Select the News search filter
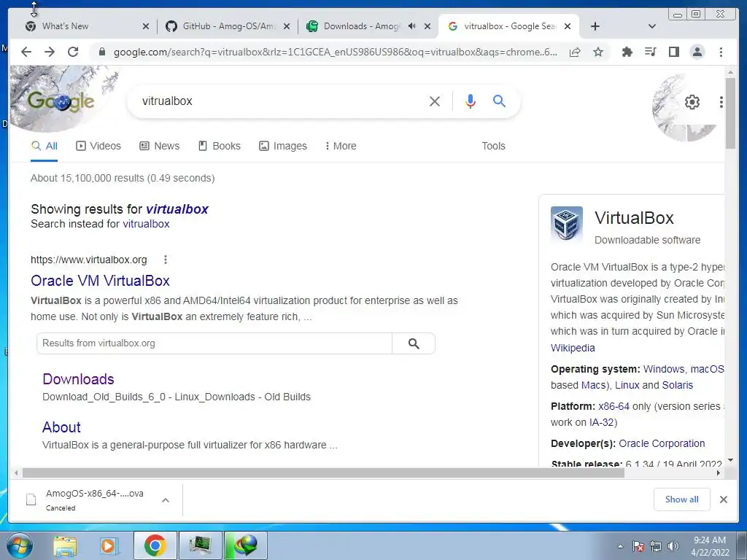747x560 pixels. coord(159,146)
